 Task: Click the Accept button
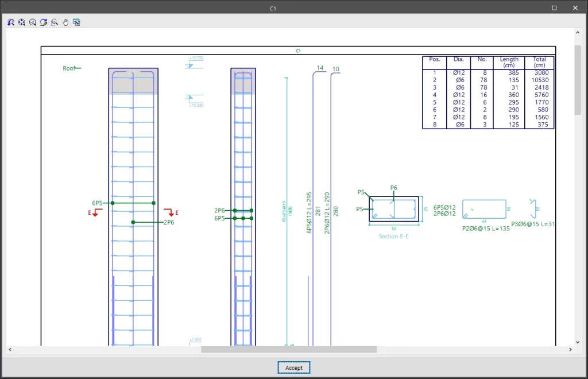[x=293, y=368]
